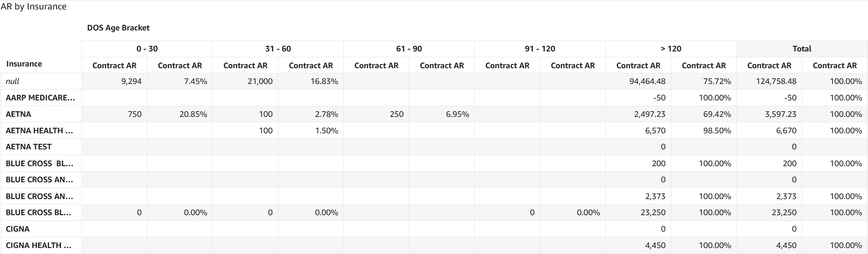Select the "AETNA TEST" row label
This screenshot has width=868, height=254.
coord(29,147)
